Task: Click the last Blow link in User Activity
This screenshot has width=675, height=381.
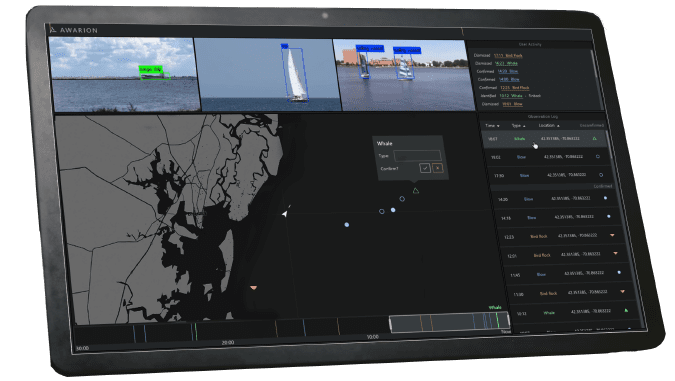Action: pyautogui.click(x=513, y=104)
